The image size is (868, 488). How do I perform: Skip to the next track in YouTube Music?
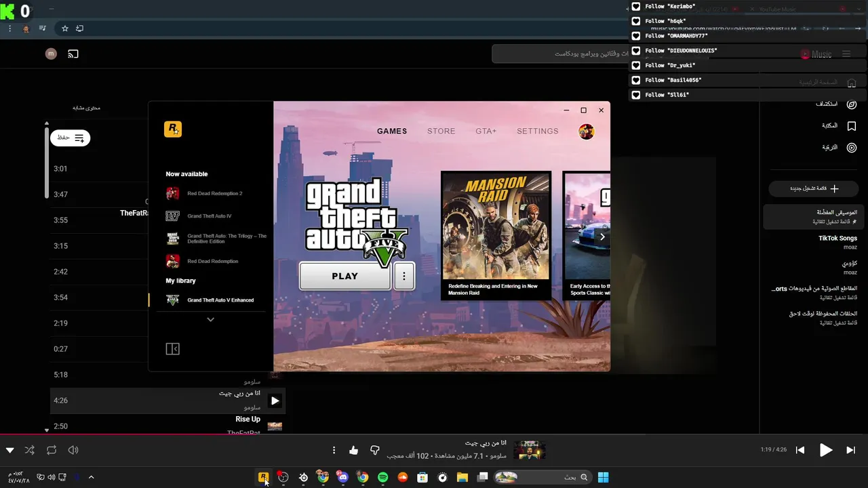coord(850,450)
